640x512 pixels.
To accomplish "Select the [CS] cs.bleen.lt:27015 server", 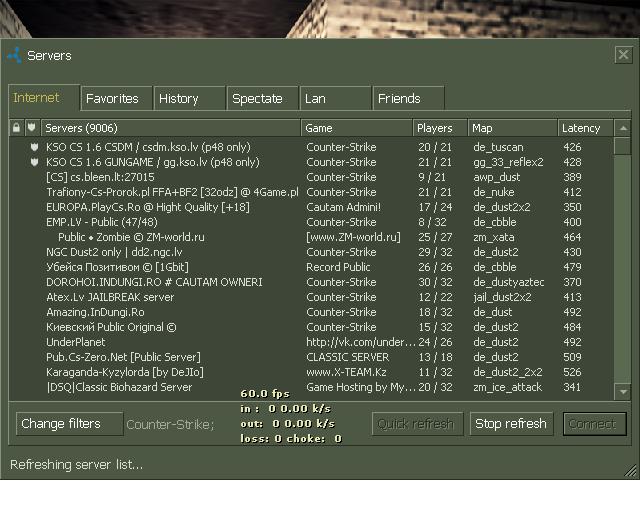I will [x=311, y=177].
